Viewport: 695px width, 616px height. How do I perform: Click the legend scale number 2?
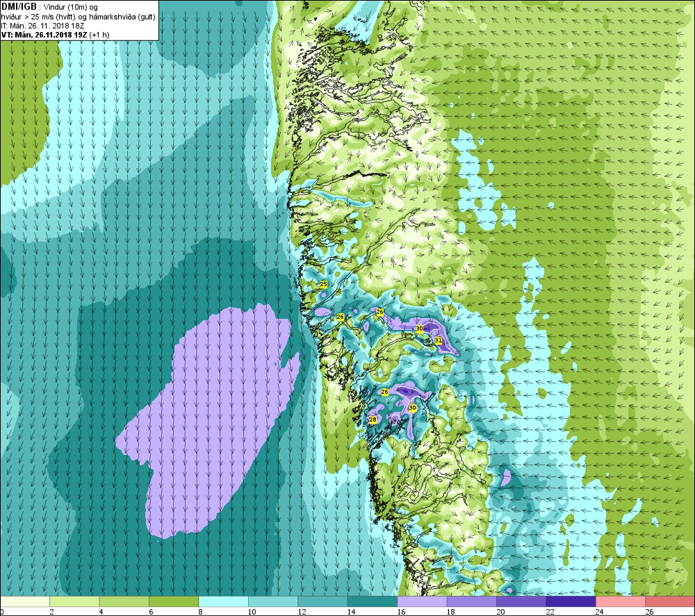pos(52,612)
